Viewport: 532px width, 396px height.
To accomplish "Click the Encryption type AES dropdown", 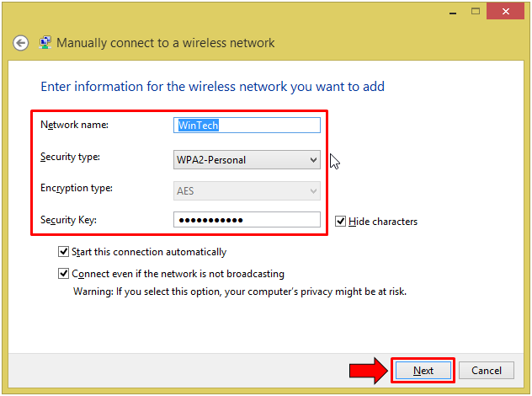I will (247, 191).
